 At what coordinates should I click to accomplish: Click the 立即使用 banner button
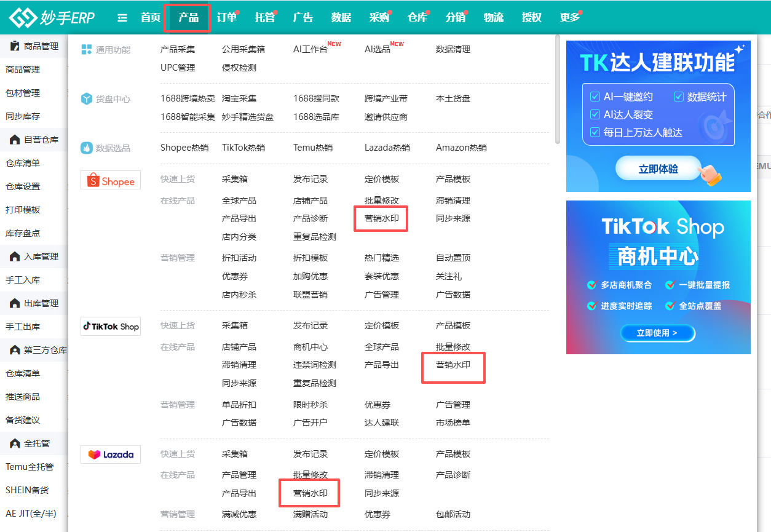pyautogui.click(x=658, y=333)
